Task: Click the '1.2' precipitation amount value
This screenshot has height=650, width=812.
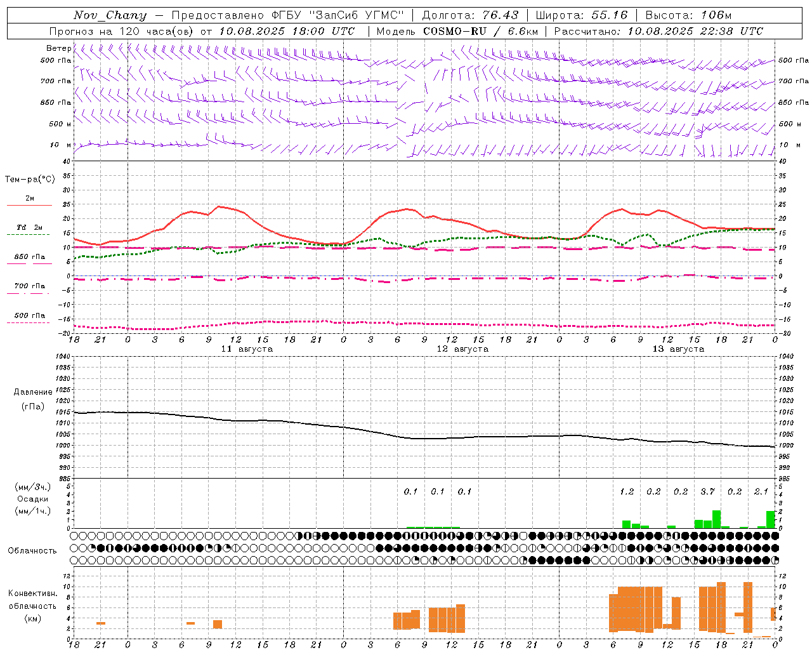Action: click(627, 492)
